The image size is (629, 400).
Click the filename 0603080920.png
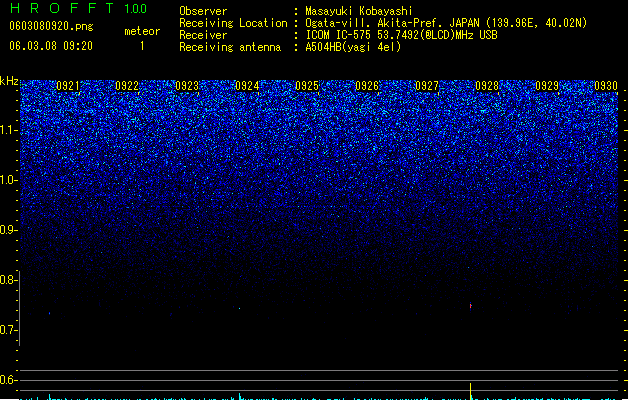pos(51,26)
